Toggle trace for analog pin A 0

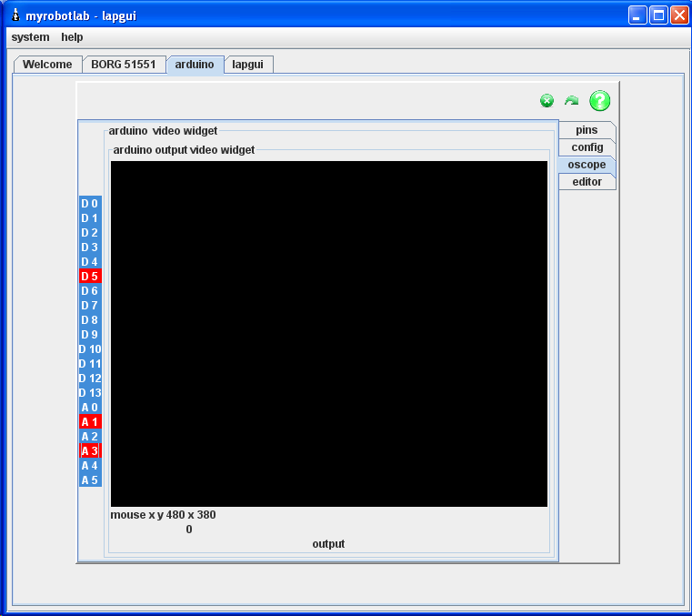coord(90,407)
